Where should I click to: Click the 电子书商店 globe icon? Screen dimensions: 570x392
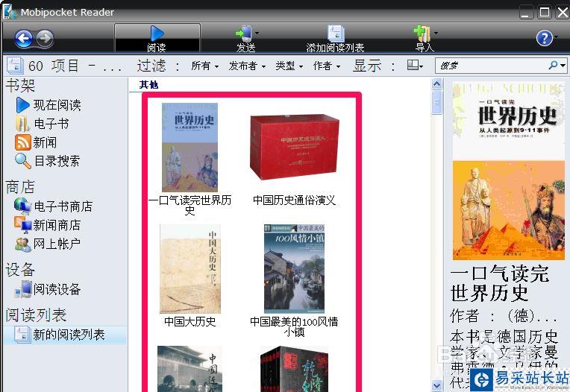click(x=22, y=206)
